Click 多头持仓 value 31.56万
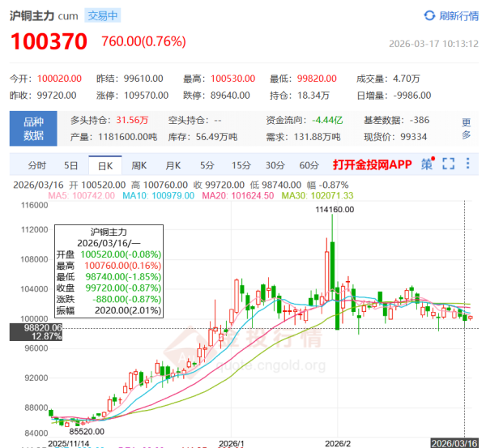The height and width of the screenshot is (448, 486). click(132, 120)
